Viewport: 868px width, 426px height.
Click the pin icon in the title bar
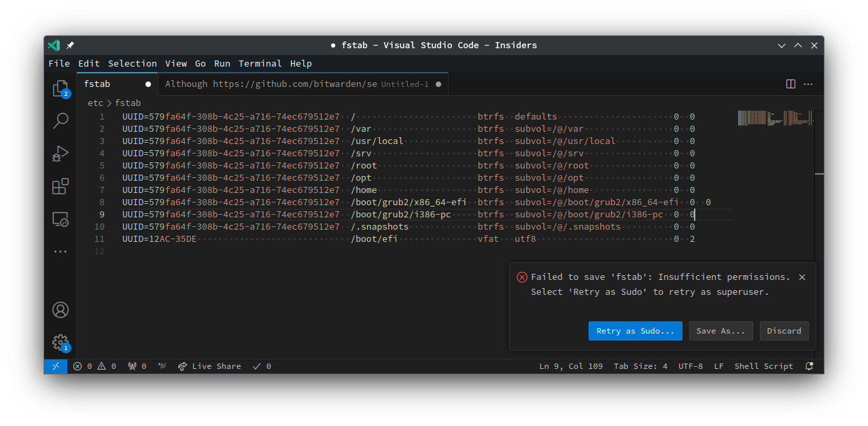pos(71,46)
